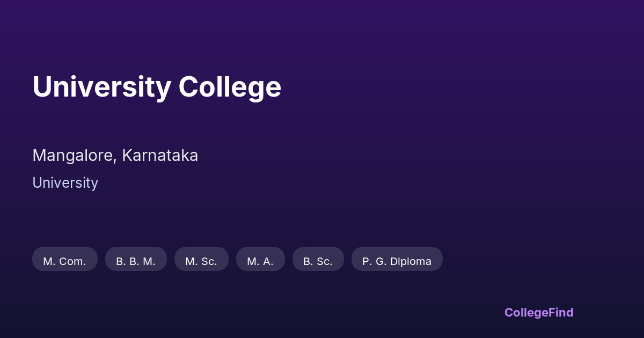Select the word Karnataka in the location line
Image resolution: width=644 pixels, height=338 pixels.
coord(160,155)
